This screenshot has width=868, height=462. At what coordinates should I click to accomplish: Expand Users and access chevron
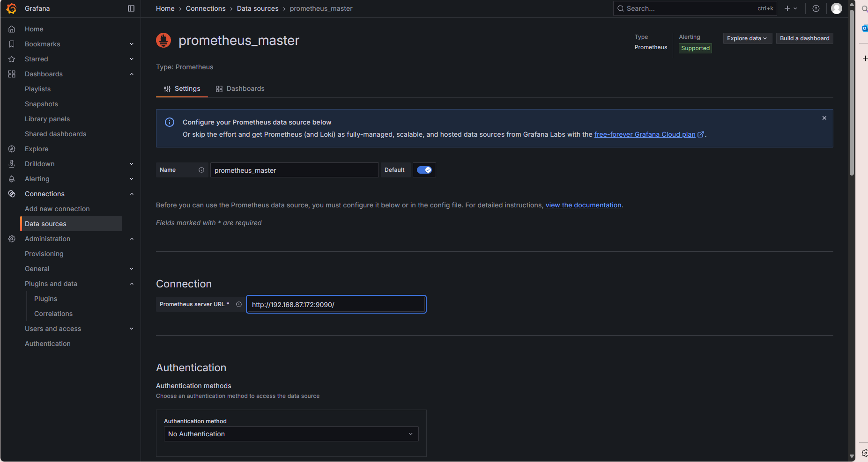pyautogui.click(x=132, y=329)
